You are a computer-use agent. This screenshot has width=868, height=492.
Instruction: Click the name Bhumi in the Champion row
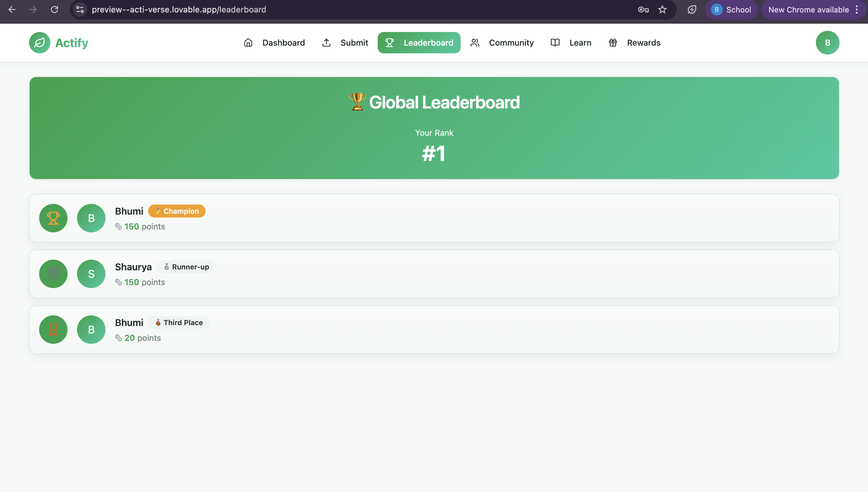point(129,211)
